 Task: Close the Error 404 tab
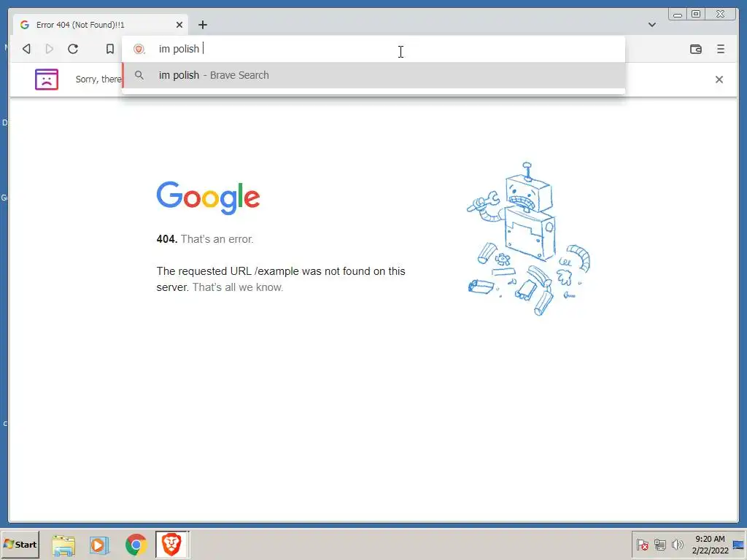tap(179, 25)
